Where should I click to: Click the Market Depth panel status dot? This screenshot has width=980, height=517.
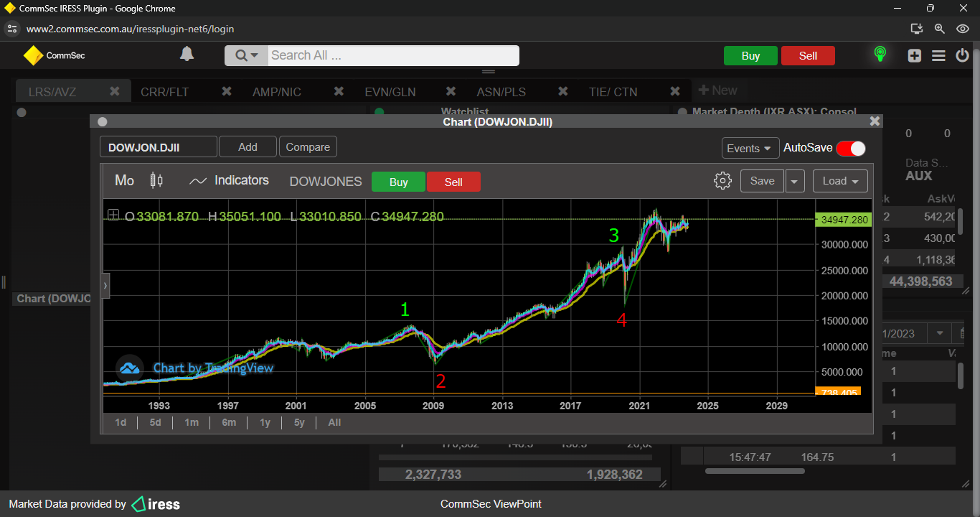coord(682,112)
